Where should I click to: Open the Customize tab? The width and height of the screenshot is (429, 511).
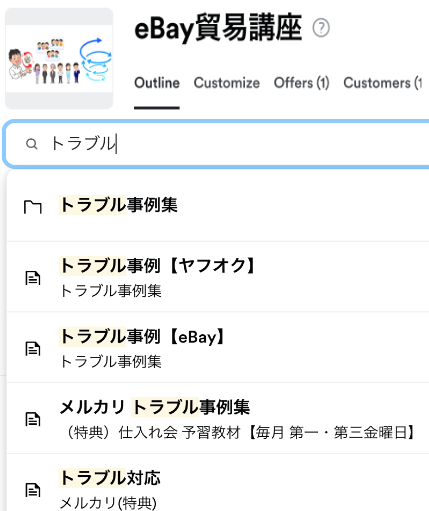point(227,83)
